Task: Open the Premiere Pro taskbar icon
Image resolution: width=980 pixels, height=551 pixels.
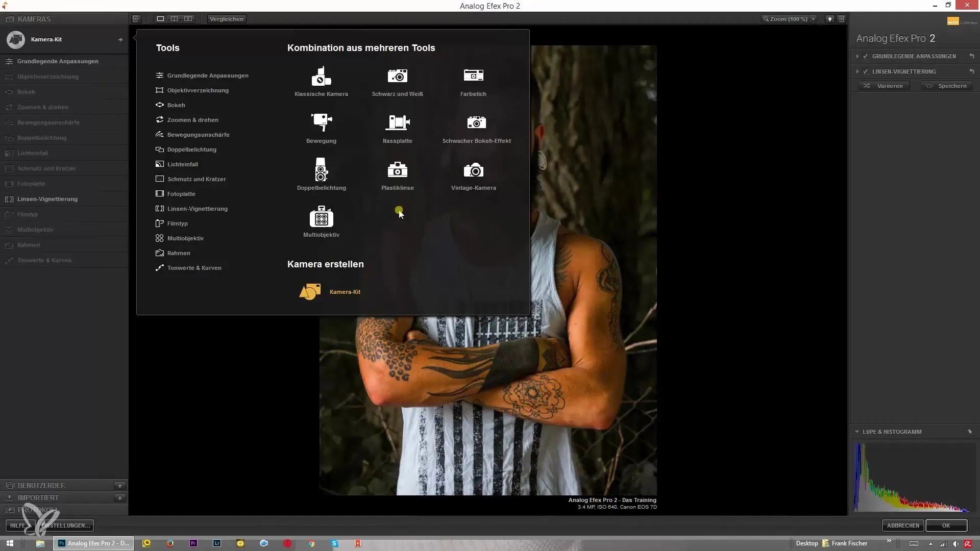Action: click(193, 543)
